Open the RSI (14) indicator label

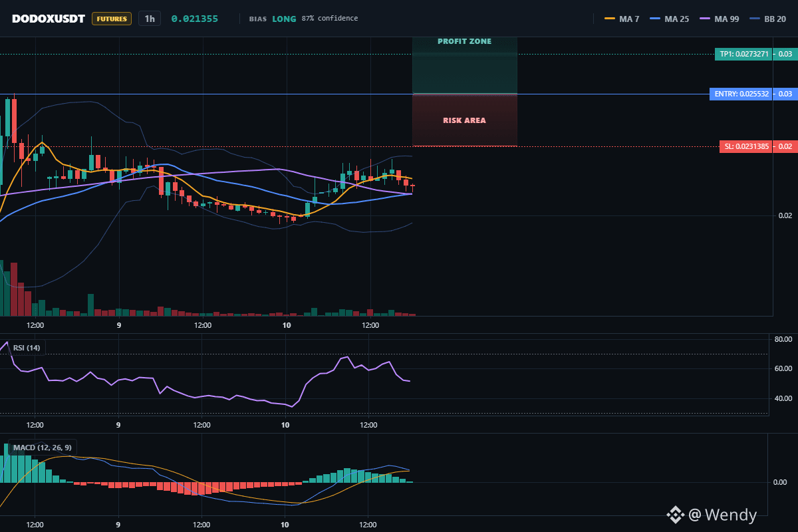pyautogui.click(x=27, y=348)
